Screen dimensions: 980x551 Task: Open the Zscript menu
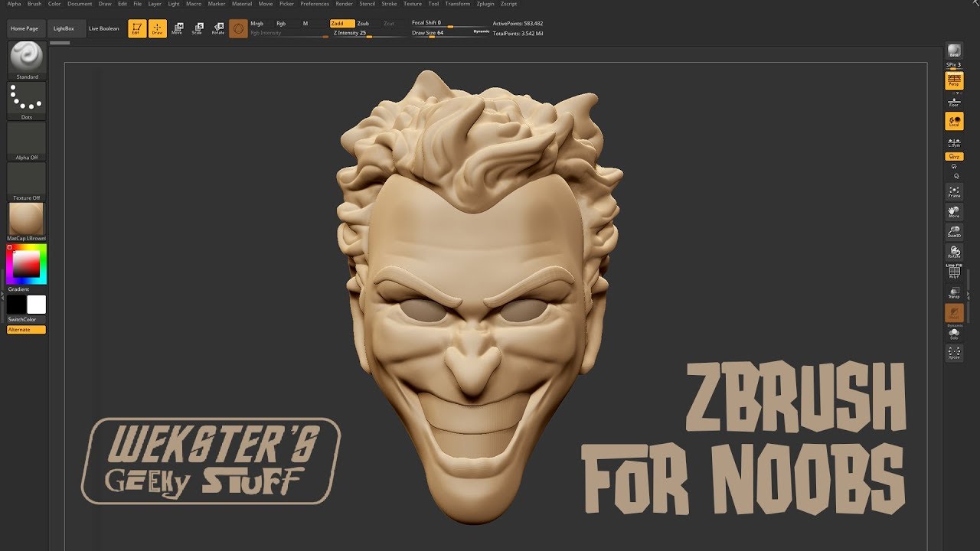(508, 4)
